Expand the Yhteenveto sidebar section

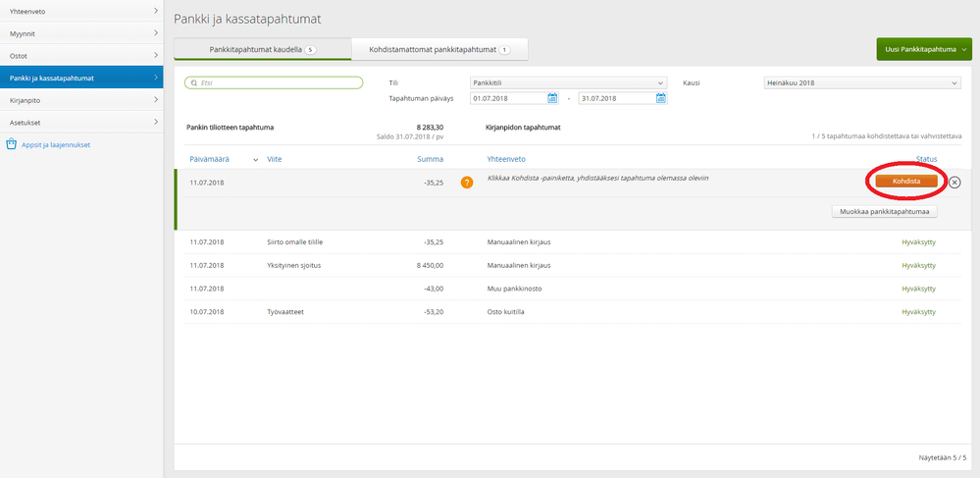pos(81,11)
